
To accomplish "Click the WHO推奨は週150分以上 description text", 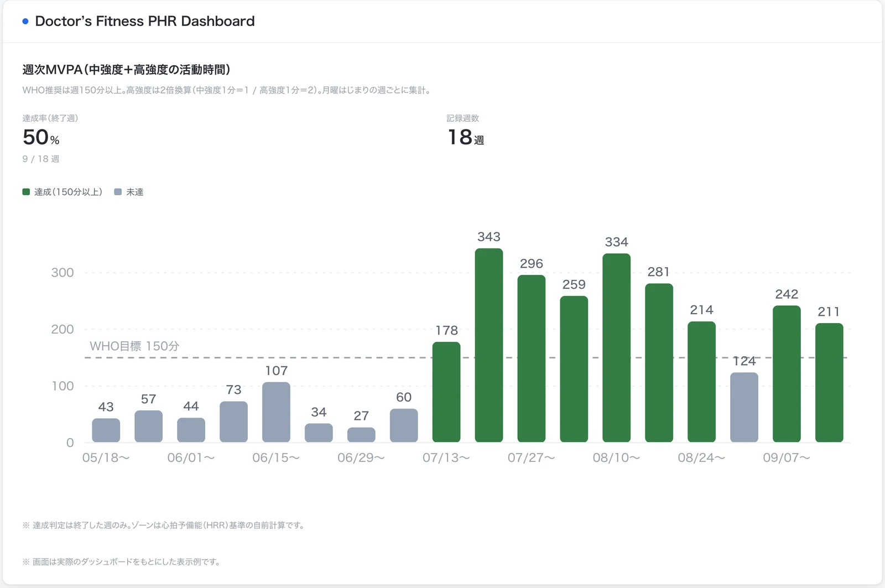I will (227, 90).
